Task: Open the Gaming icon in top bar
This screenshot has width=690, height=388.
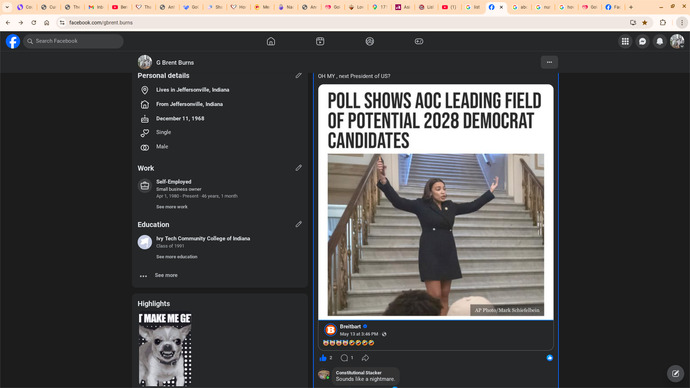Action: pyautogui.click(x=419, y=41)
